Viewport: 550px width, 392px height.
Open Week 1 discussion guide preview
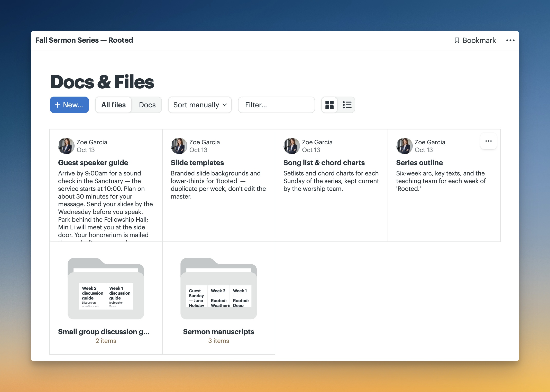click(x=120, y=296)
